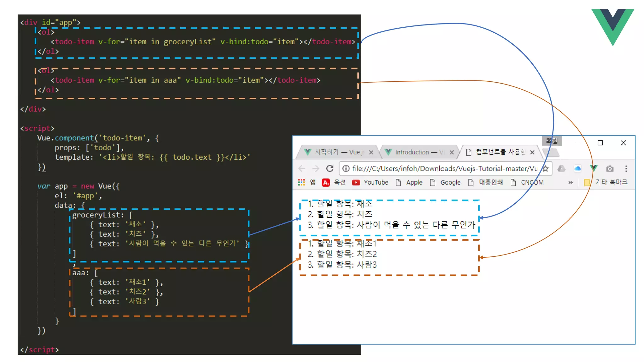The width and height of the screenshot is (644, 362).
Task: Click the blue cloud extension icon
Action: pos(577,169)
